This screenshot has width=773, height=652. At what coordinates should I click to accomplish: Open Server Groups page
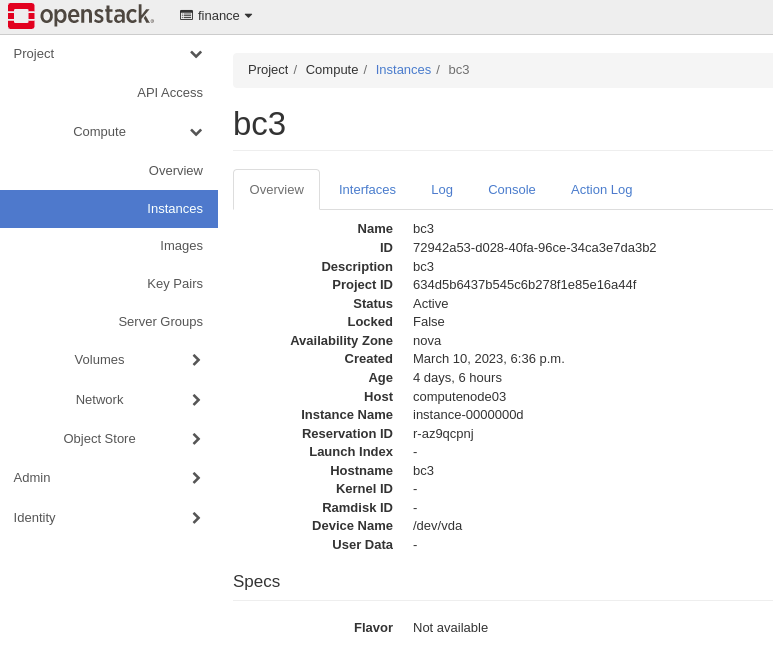click(160, 322)
